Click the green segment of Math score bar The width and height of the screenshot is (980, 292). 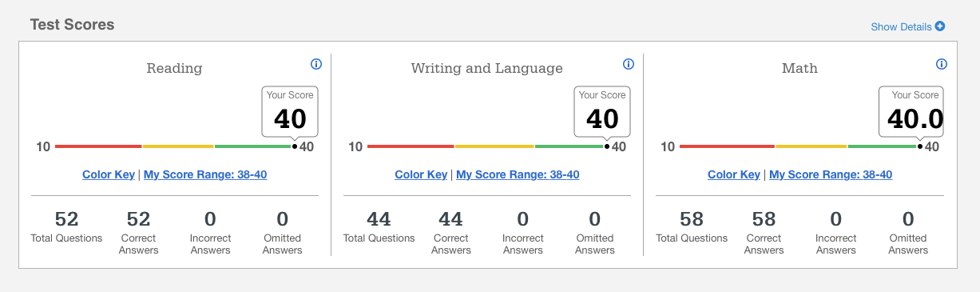pos(882,146)
